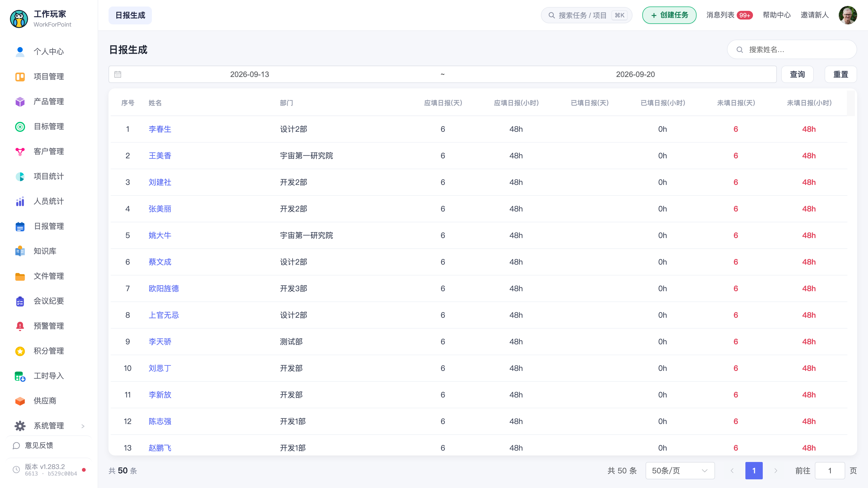This screenshot has height=488, width=868.
Task: Click 创建任务 button
Action: (669, 15)
